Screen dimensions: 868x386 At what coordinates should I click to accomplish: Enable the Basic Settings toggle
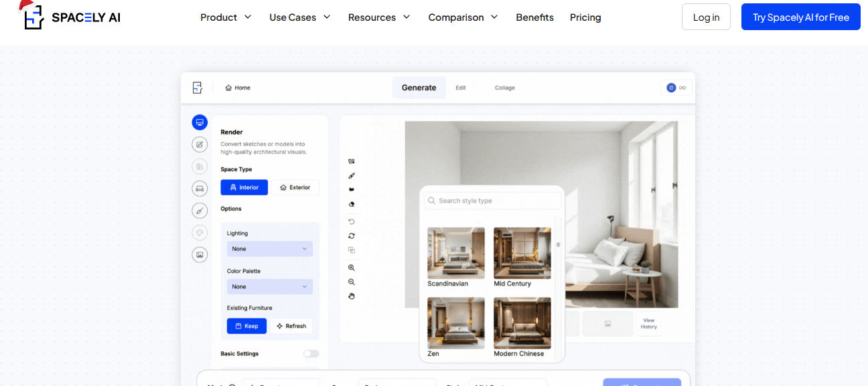311,353
